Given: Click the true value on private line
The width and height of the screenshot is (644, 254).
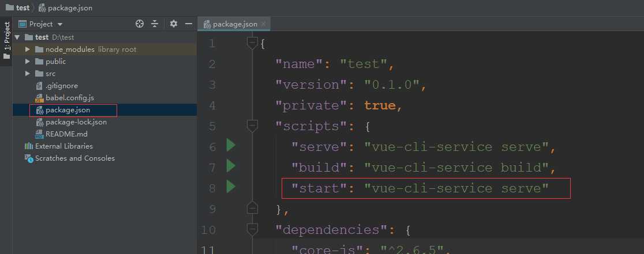Looking at the screenshot, I should (x=380, y=106).
